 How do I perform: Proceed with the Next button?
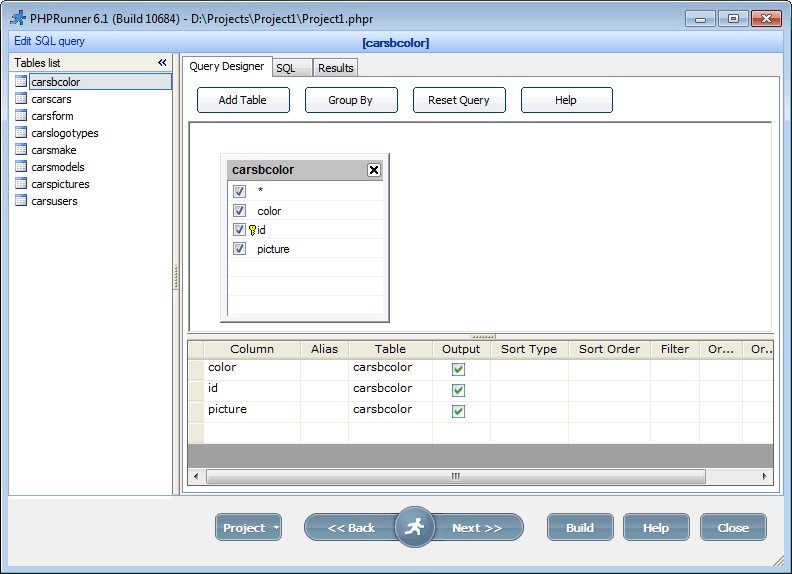point(477,528)
